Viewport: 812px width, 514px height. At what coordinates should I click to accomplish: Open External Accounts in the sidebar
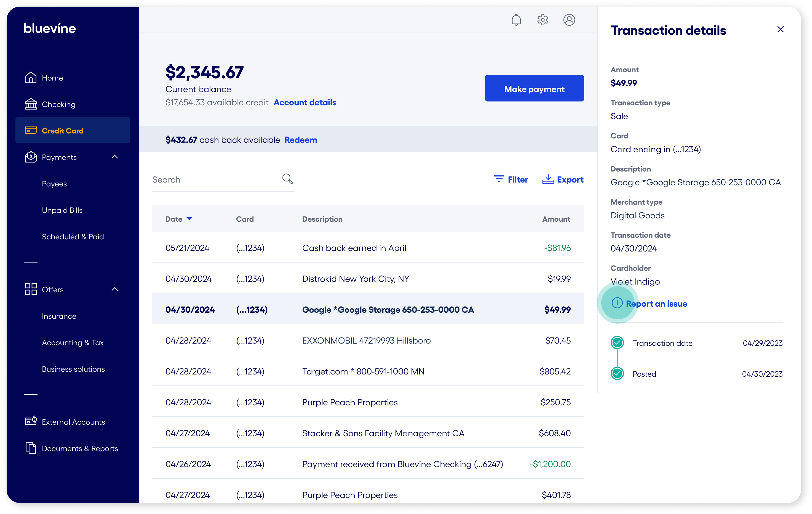(73, 422)
